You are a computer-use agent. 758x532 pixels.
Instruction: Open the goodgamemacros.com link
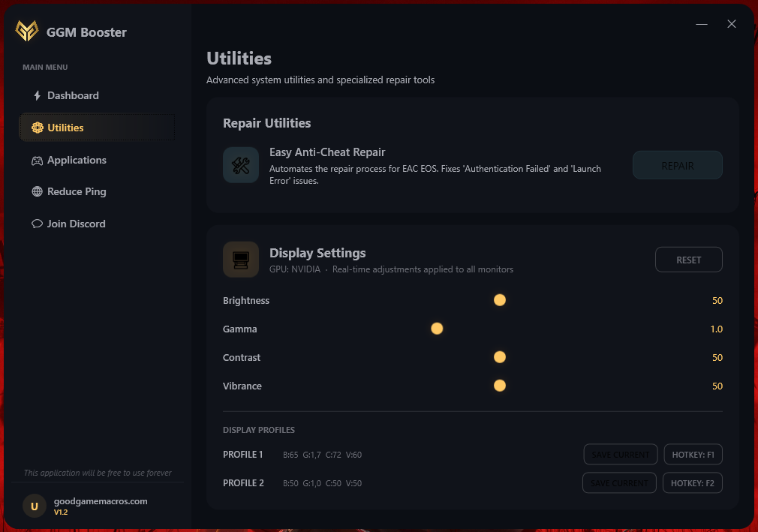click(x=101, y=500)
